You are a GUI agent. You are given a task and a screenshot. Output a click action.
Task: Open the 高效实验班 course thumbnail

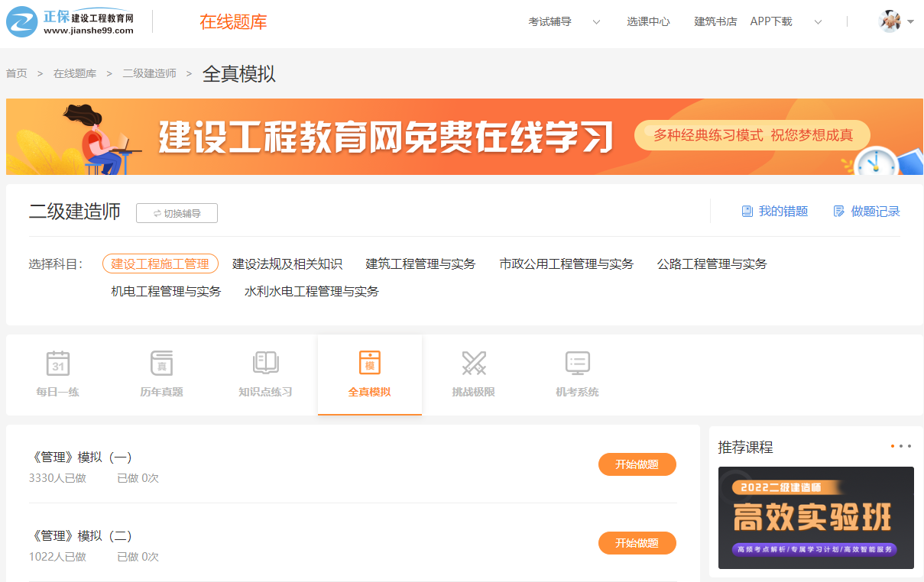(x=815, y=517)
